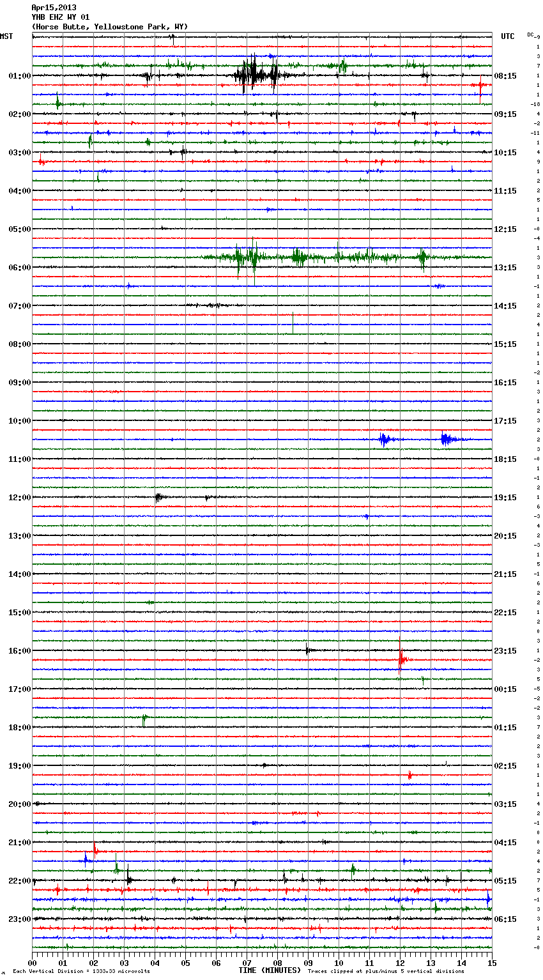The width and height of the screenshot is (543, 980).
Task: Click the 21:15 UTC time label
Action: click(x=505, y=574)
